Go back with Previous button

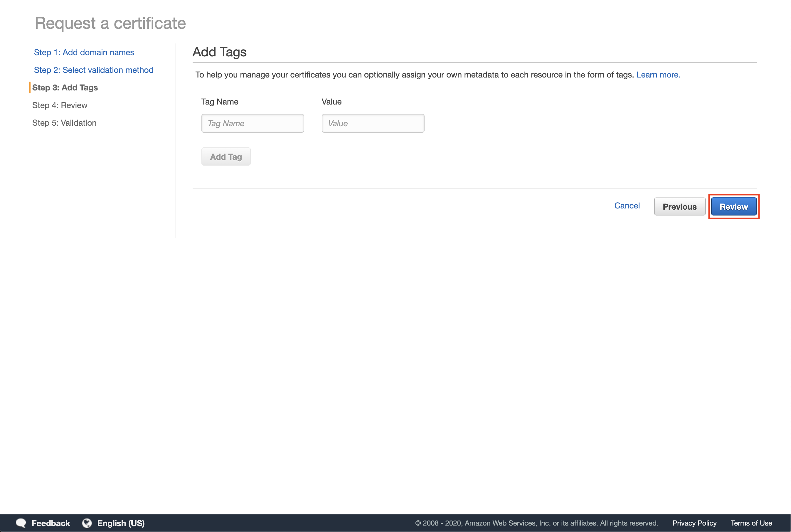pyautogui.click(x=679, y=207)
